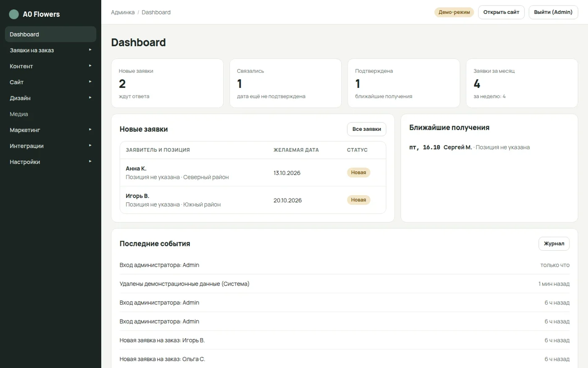
Task: Click the Админка breadcrumb link
Action: (123, 12)
